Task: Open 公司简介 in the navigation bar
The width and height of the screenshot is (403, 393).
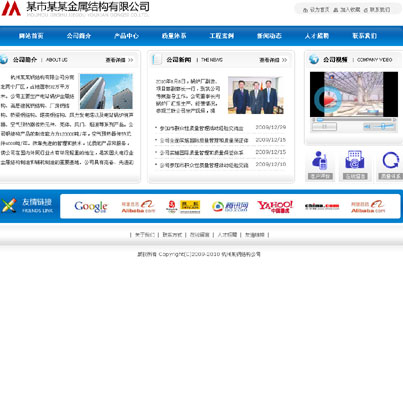Action: pos(79,36)
